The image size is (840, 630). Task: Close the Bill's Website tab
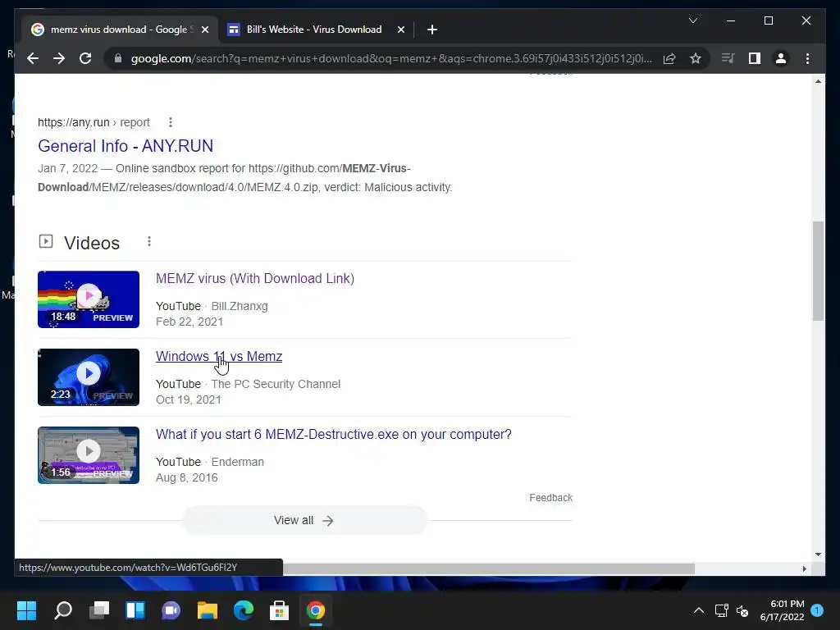tap(400, 30)
